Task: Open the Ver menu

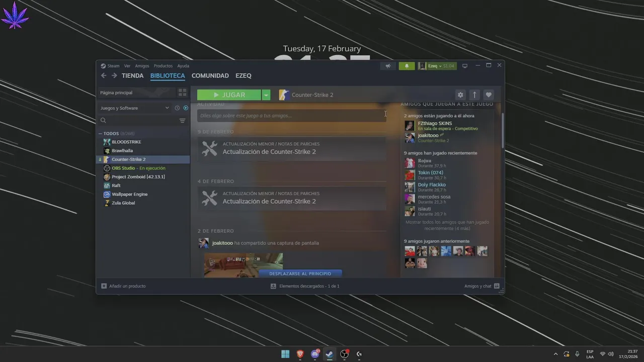Action: coord(127,66)
